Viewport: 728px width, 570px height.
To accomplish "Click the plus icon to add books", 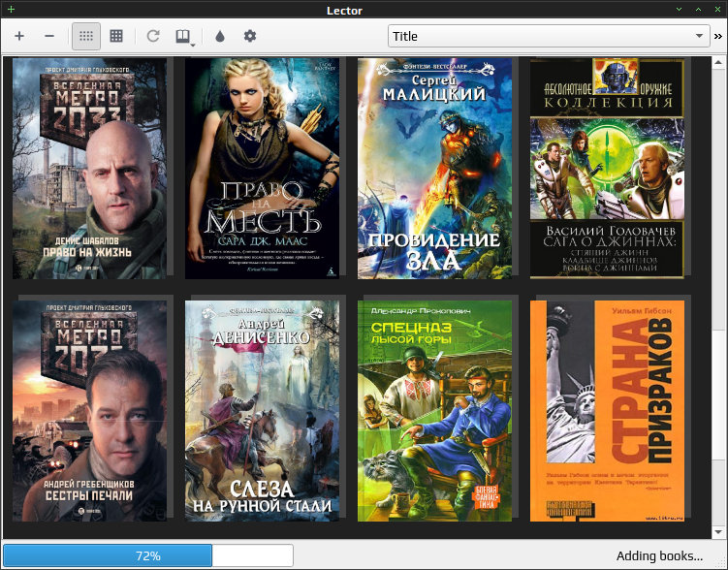I will (x=19, y=36).
